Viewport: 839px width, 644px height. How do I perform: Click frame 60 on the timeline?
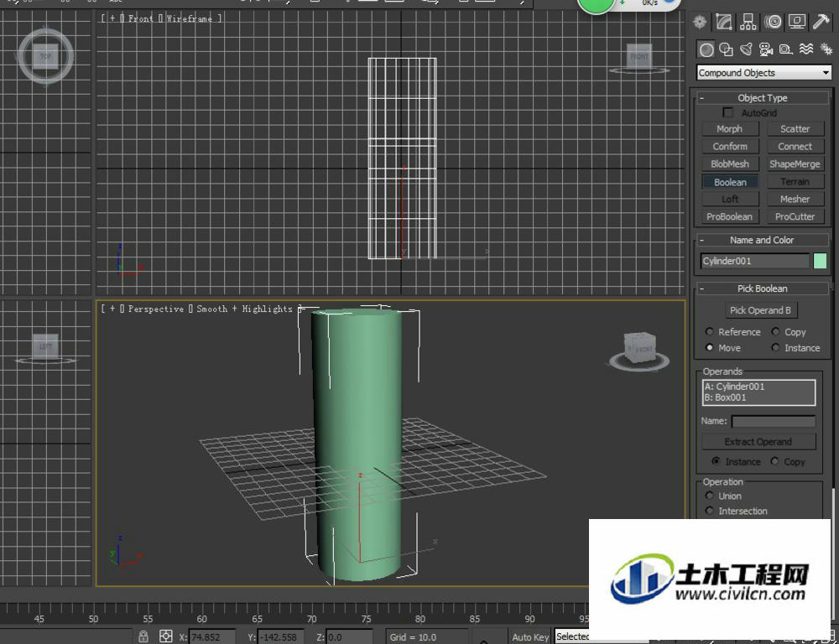201,619
